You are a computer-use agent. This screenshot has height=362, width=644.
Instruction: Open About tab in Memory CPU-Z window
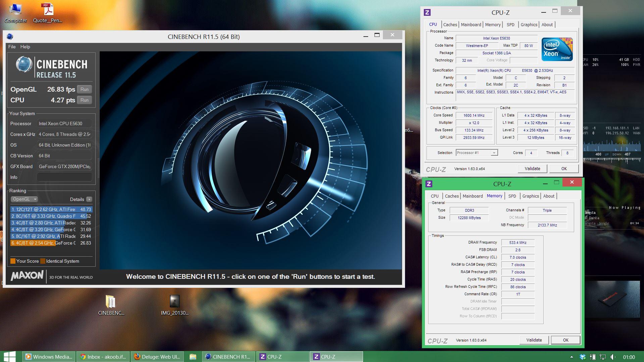(x=549, y=196)
